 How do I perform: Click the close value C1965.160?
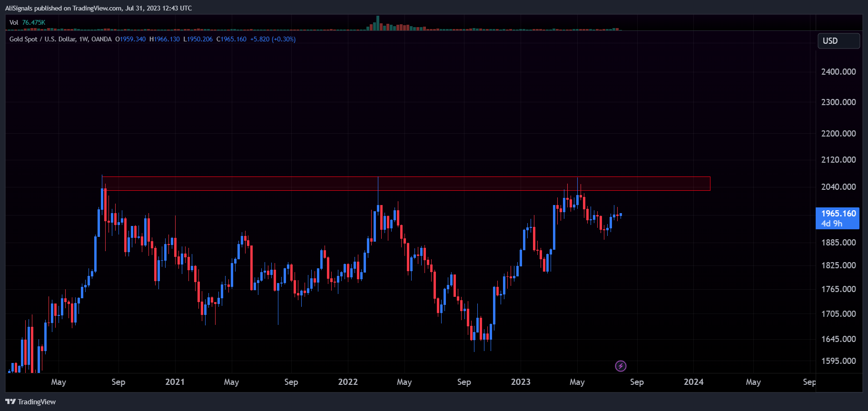(x=232, y=39)
